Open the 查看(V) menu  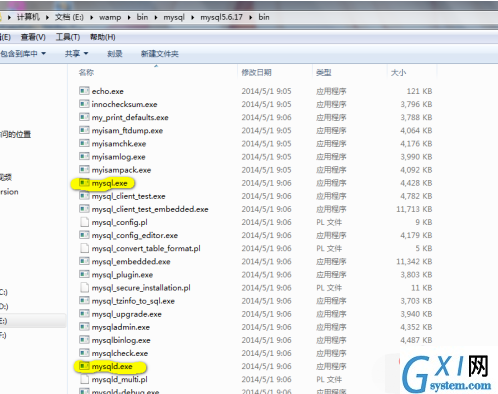tap(33, 37)
